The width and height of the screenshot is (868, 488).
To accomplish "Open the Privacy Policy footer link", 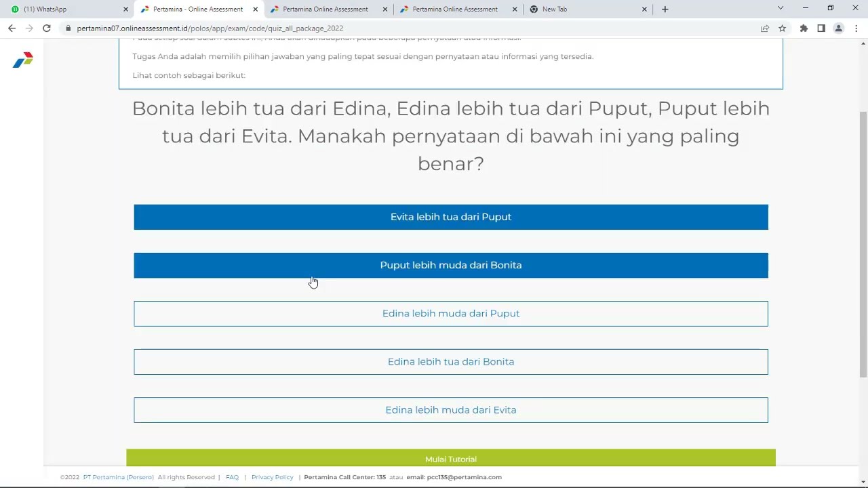I will click(x=273, y=477).
